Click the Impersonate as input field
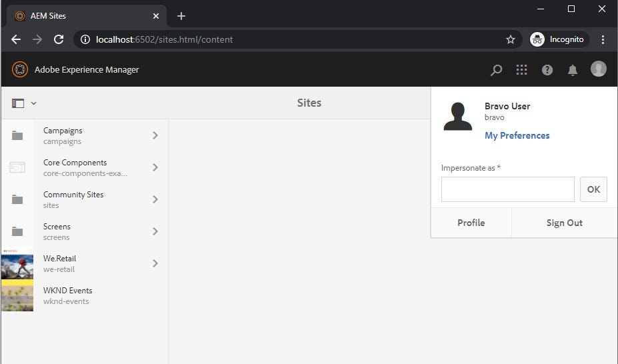The image size is (618, 364). [x=507, y=189]
